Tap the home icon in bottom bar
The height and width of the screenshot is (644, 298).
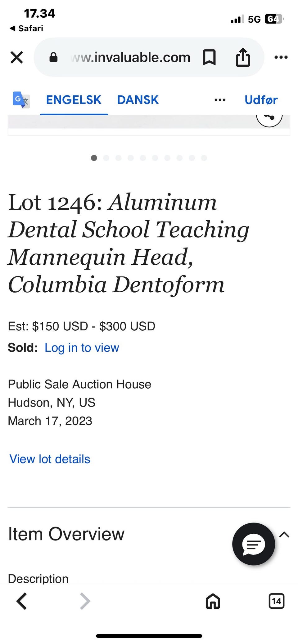pos(213,601)
